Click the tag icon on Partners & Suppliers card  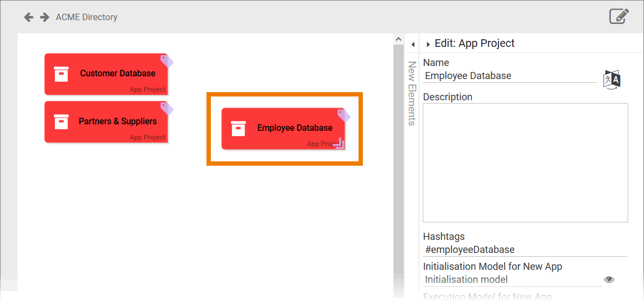pos(167,108)
